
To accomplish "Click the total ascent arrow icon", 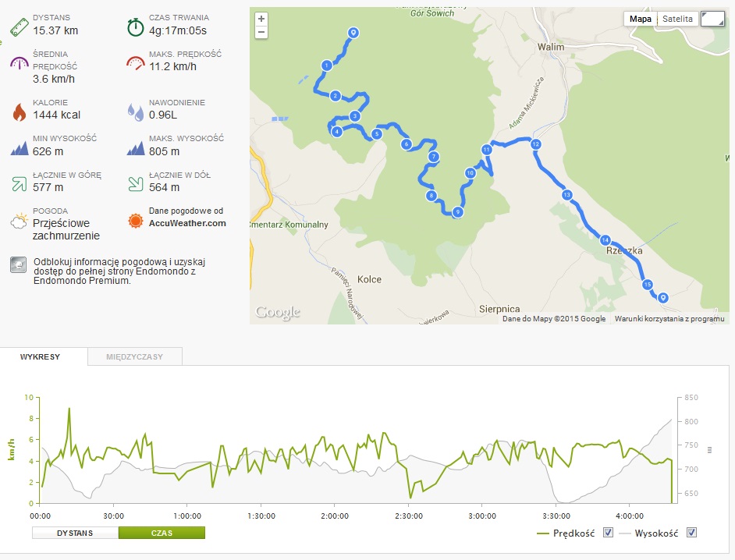I will pyautogui.click(x=19, y=183).
